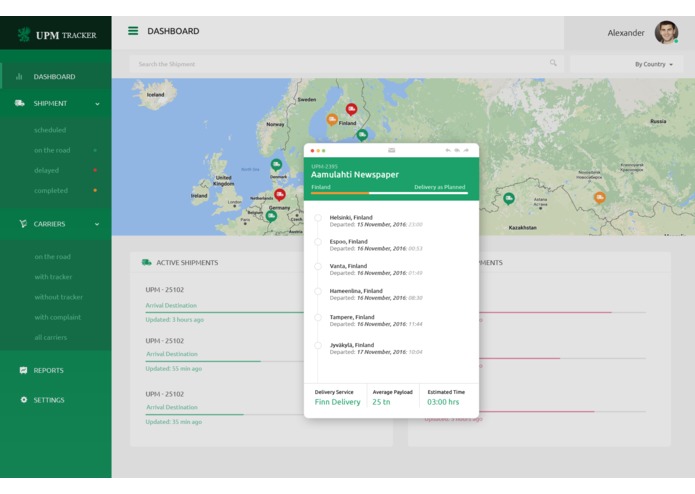Click the envelope icon in popup header
The height and width of the screenshot is (494, 695).
[x=391, y=151]
